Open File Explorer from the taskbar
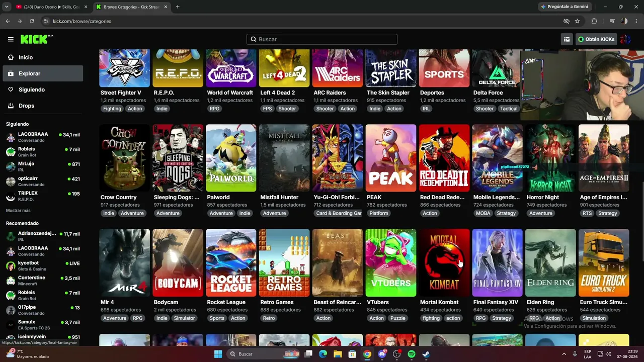This screenshot has height=362, width=644. 338,354
